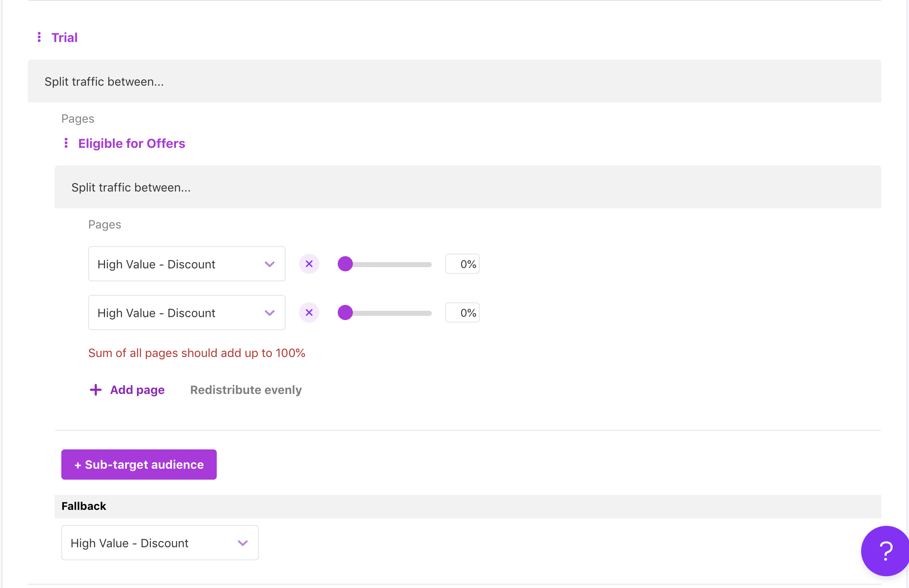
Task: Open the Eligible for Offers three-dot menu
Action: pyautogui.click(x=66, y=143)
